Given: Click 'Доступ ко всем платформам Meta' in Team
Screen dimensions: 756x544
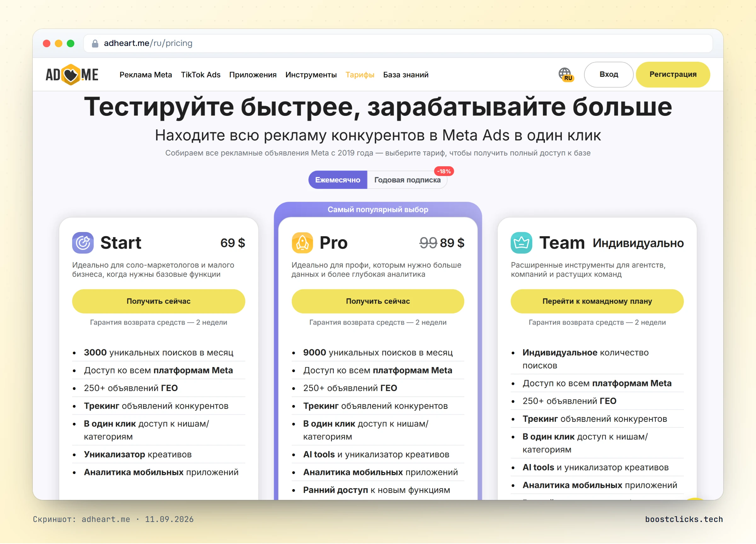Looking at the screenshot, I should click(597, 383).
